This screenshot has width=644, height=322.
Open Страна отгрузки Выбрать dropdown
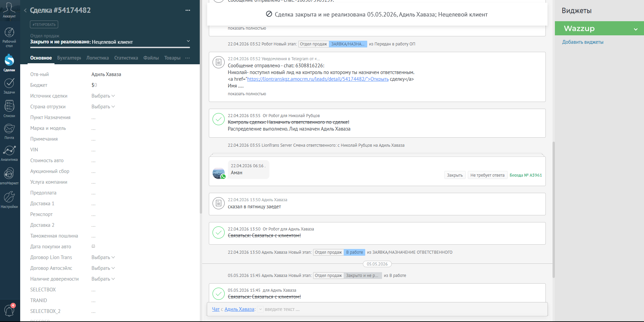tap(103, 107)
